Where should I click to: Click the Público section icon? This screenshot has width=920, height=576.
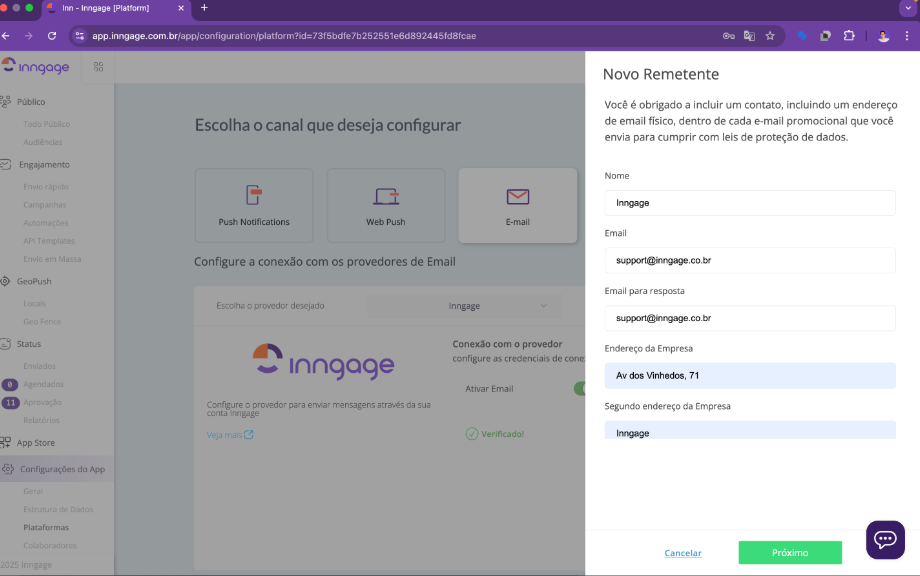[x=5, y=101]
